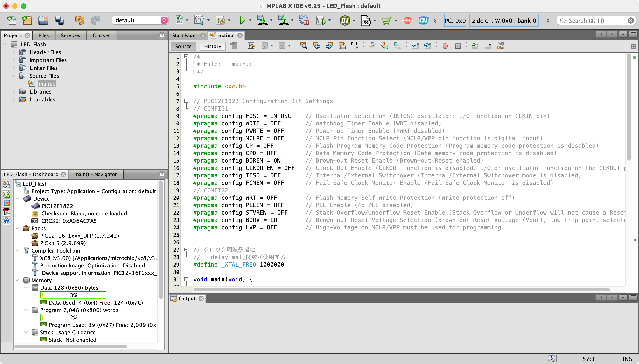Click the Program memory 2% usage bar

click(x=73, y=317)
